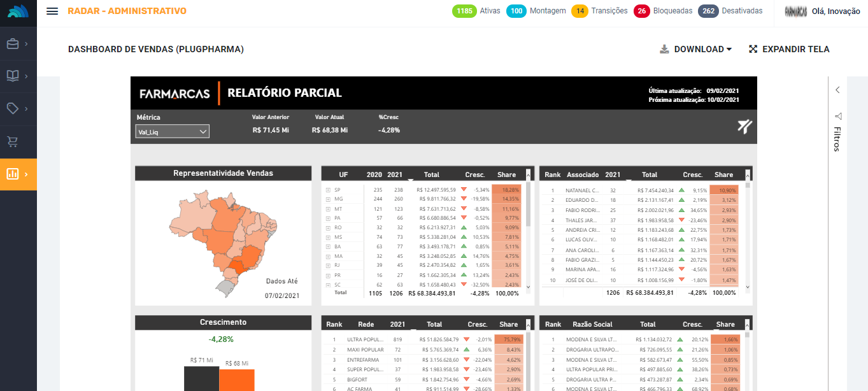Open the hamburger menu beside Radar title
This screenshot has width=868, height=391.
[x=52, y=11]
